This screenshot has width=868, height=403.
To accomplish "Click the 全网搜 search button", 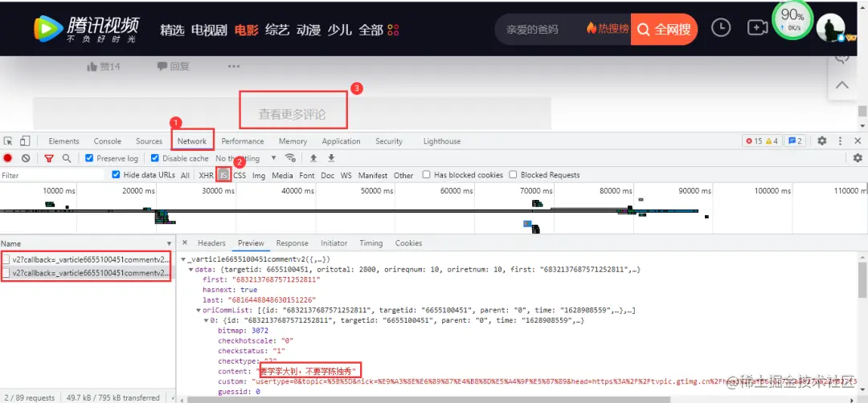I will point(665,29).
